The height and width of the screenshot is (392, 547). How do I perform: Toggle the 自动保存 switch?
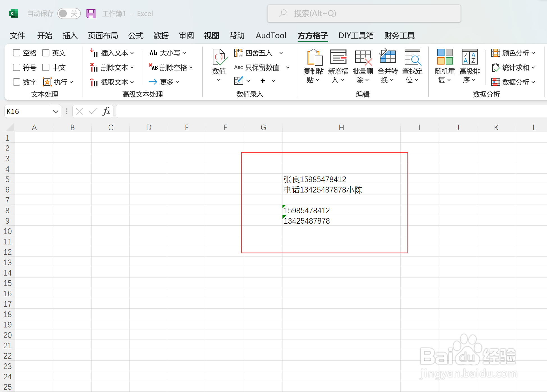(69, 13)
